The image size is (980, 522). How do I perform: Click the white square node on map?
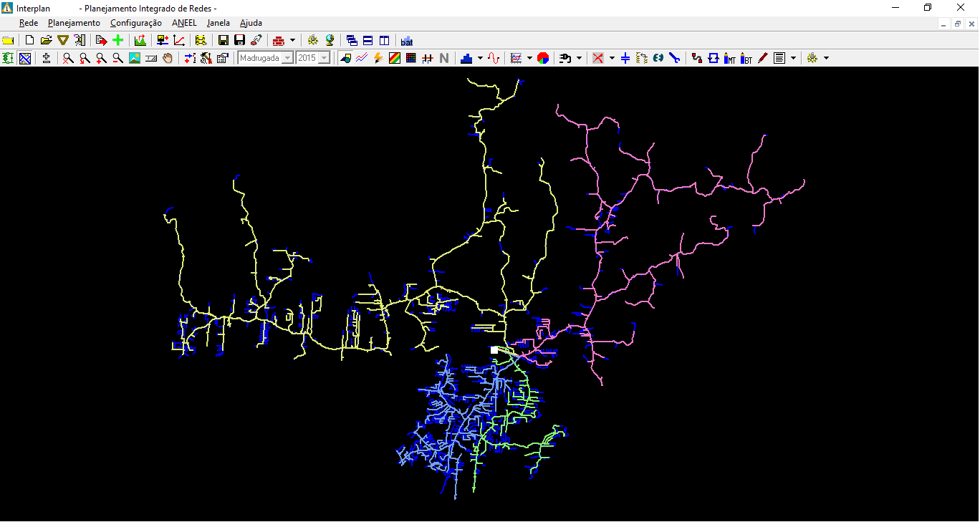(494, 350)
